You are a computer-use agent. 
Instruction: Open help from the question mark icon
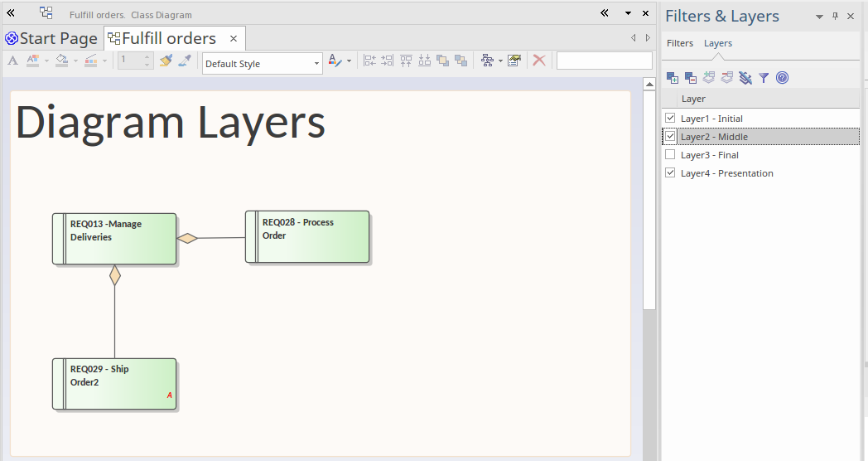click(782, 78)
